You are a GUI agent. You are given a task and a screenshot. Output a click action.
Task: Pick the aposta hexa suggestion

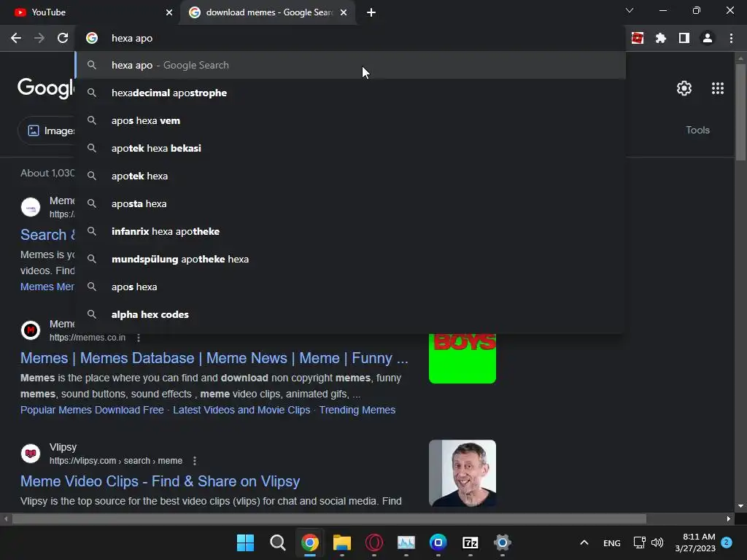(351, 203)
